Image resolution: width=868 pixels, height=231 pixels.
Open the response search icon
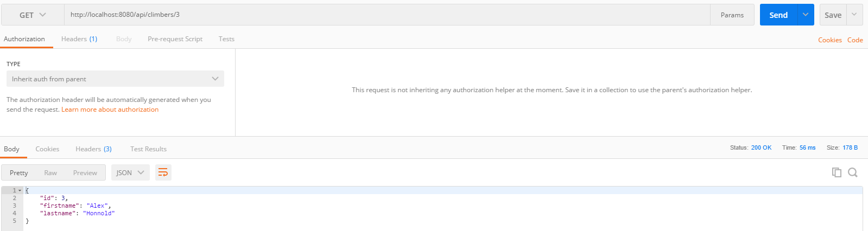(853, 172)
